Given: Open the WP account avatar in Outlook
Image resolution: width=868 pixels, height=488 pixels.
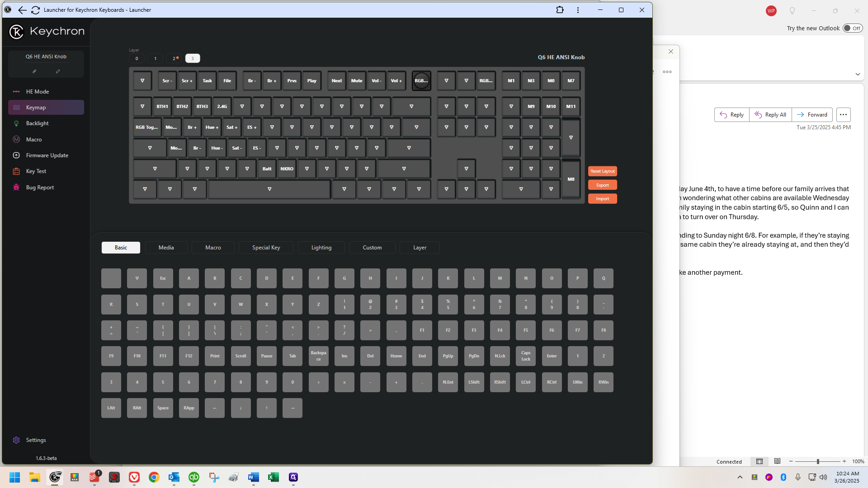Looking at the screenshot, I should (x=771, y=10).
